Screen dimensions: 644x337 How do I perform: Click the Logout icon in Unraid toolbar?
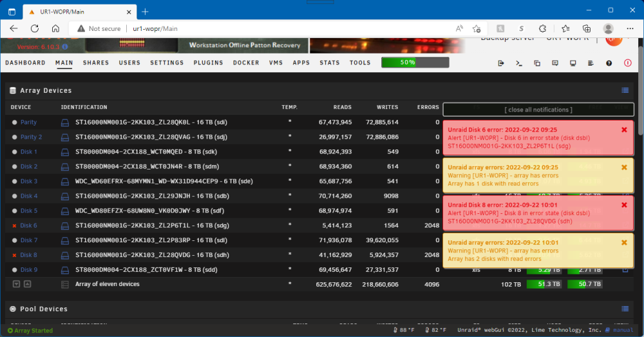tap(500, 63)
